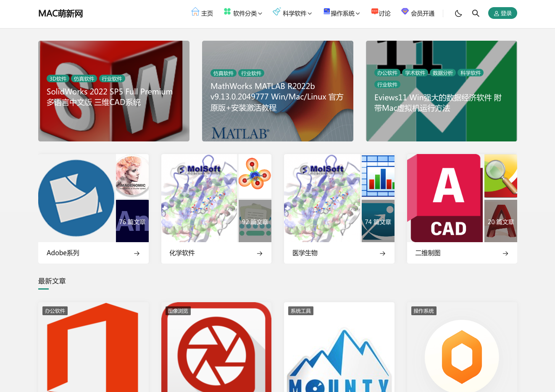Screen dimensions: 555x392
Task: Click the home icon beside 主页
Action: pos(195,12)
